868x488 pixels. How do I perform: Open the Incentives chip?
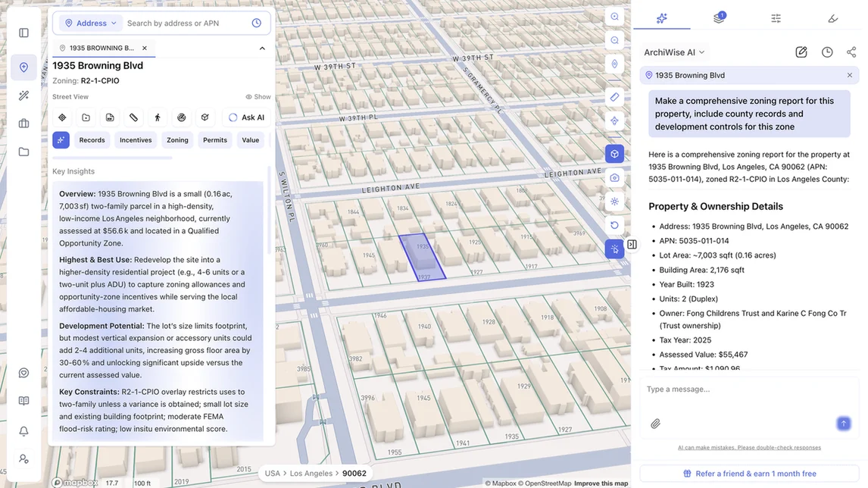pos(136,140)
